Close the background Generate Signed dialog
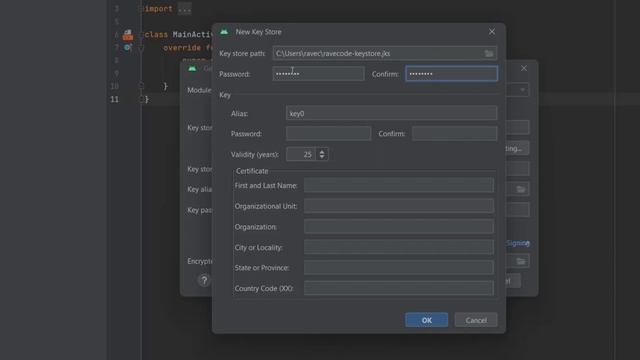Image resolution: width=640 pixels, height=360 pixels. (524, 68)
